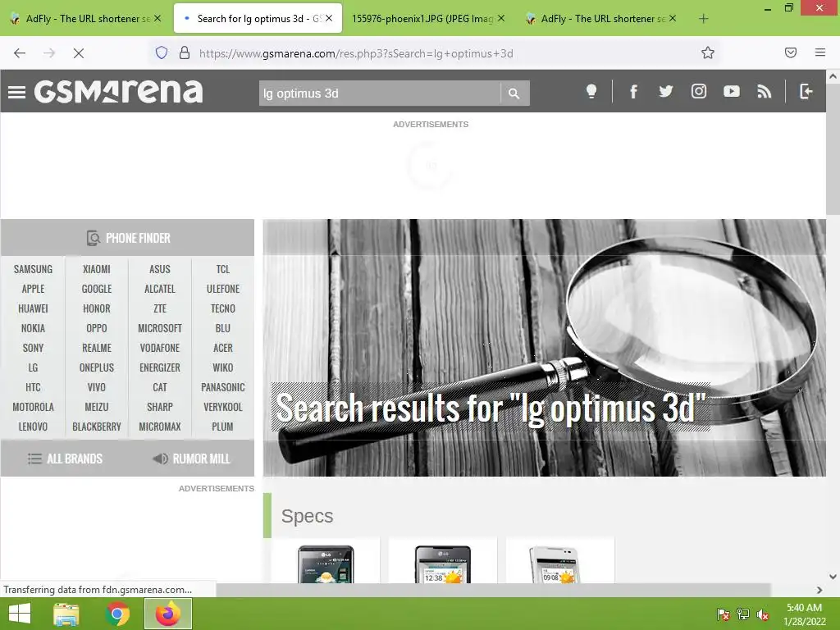Open a new browser tab
Image resolution: width=840 pixels, height=630 pixels.
tap(703, 19)
